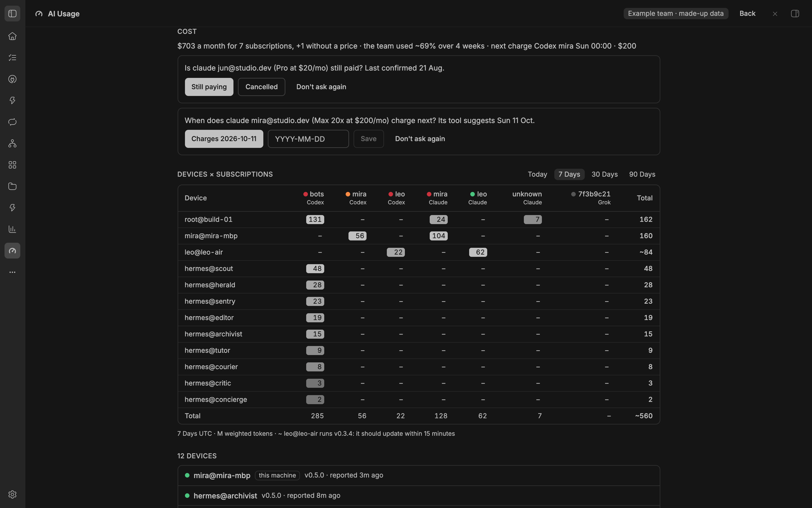Switch to the 30 Days time range
Viewport: 812px width, 508px height.
[604, 174]
